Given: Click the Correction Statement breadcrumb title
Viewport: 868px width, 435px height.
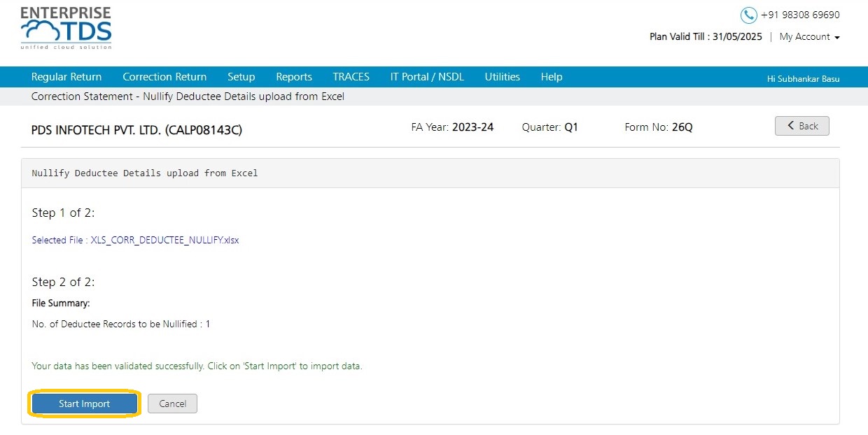Looking at the screenshot, I should click(188, 97).
